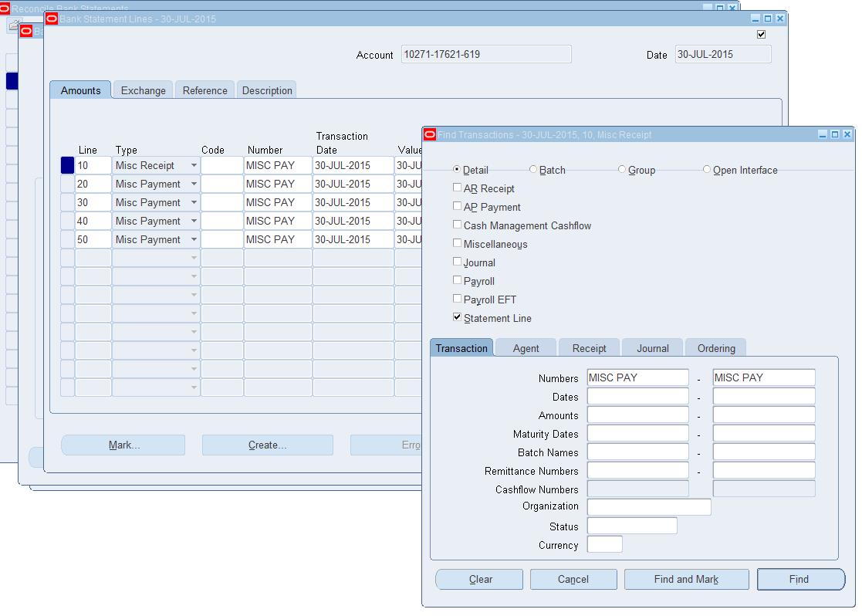The image size is (862, 616).
Task: Switch to the Amounts tab
Action: (80, 90)
